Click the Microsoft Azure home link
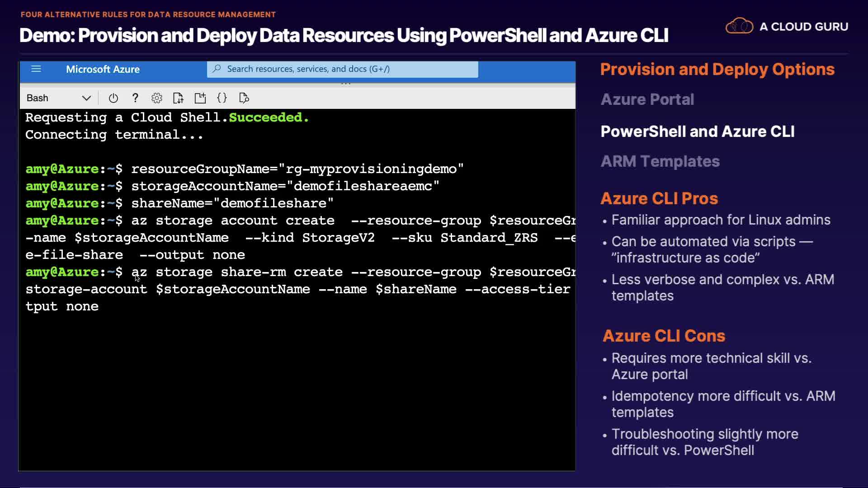This screenshot has width=868, height=488. (x=103, y=69)
